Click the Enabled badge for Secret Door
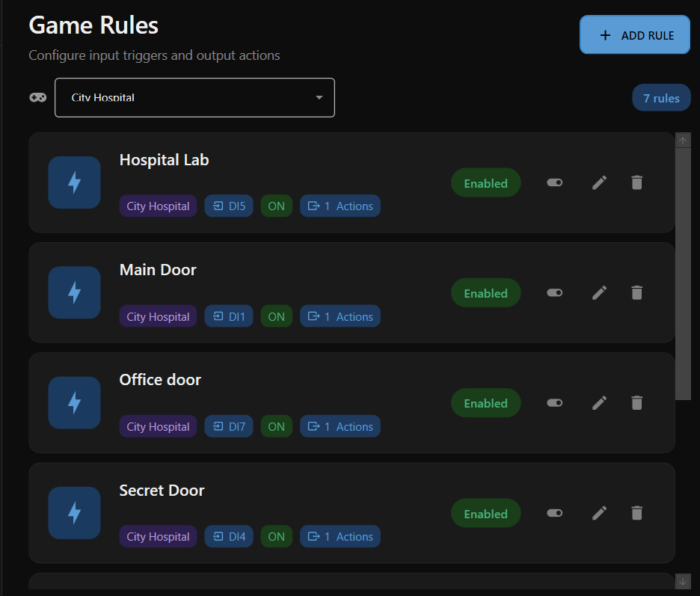Image resolution: width=700 pixels, height=596 pixels. pyautogui.click(x=485, y=514)
